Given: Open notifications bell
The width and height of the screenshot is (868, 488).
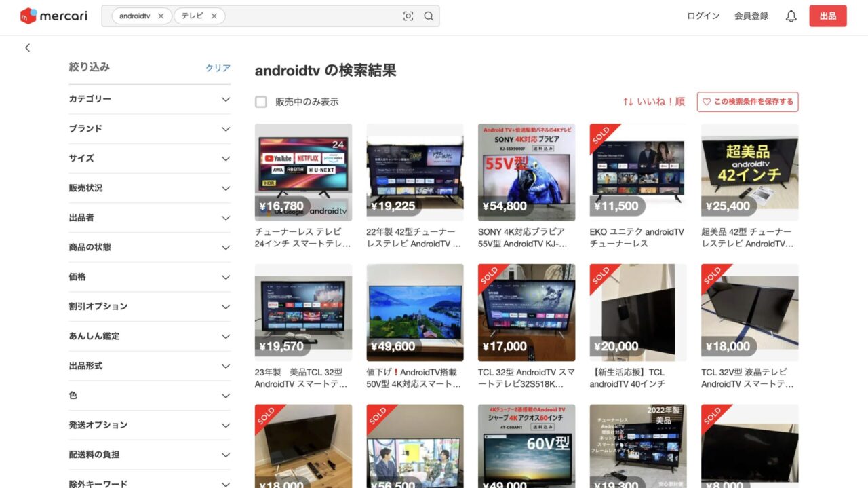Looking at the screenshot, I should point(791,16).
